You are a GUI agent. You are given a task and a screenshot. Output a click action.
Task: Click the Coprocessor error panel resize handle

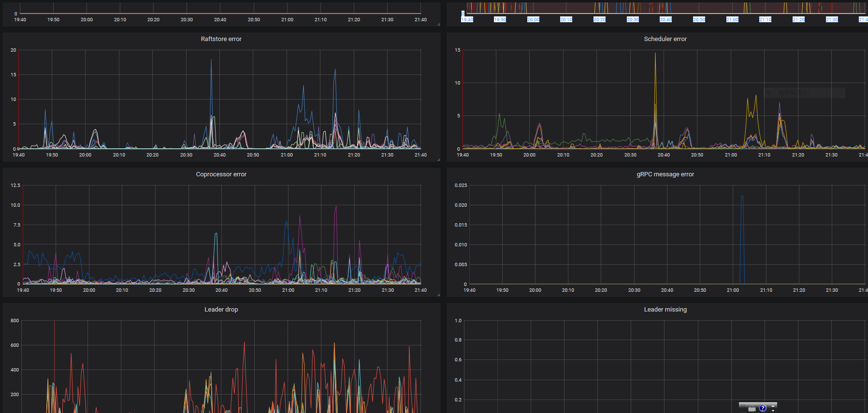pos(438,295)
